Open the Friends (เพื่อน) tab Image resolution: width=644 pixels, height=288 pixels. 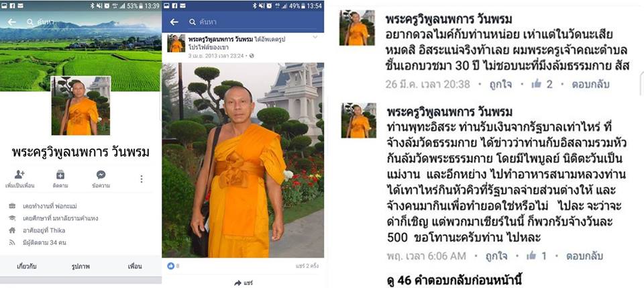coord(135,267)
